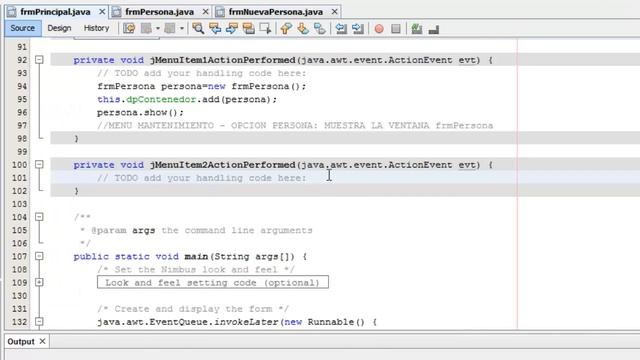The image size is (640, 360).
Task: Click line number 101 in gutter
Action: (19, 178)
